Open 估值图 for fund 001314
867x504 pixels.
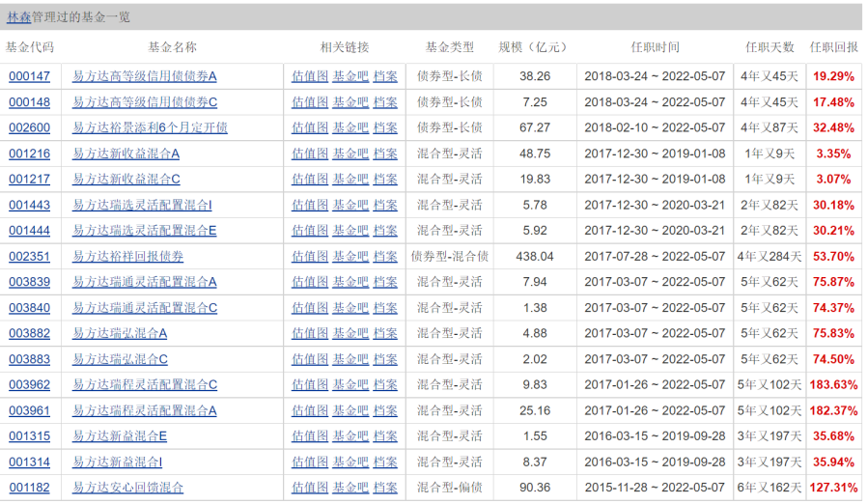coord(310,462)
